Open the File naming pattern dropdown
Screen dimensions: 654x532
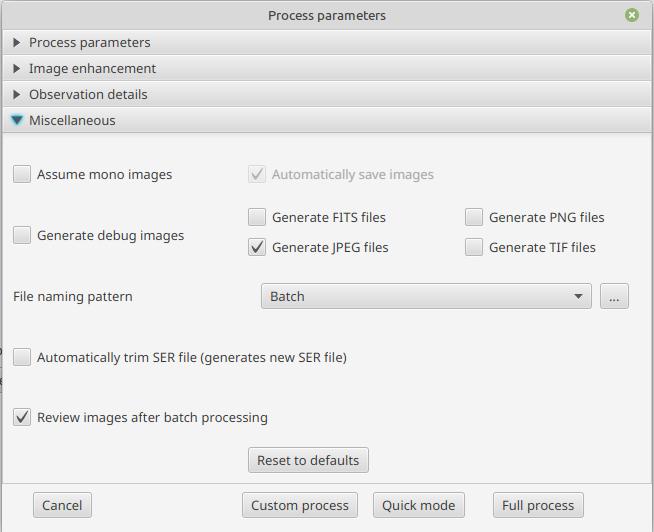point(425,297)
